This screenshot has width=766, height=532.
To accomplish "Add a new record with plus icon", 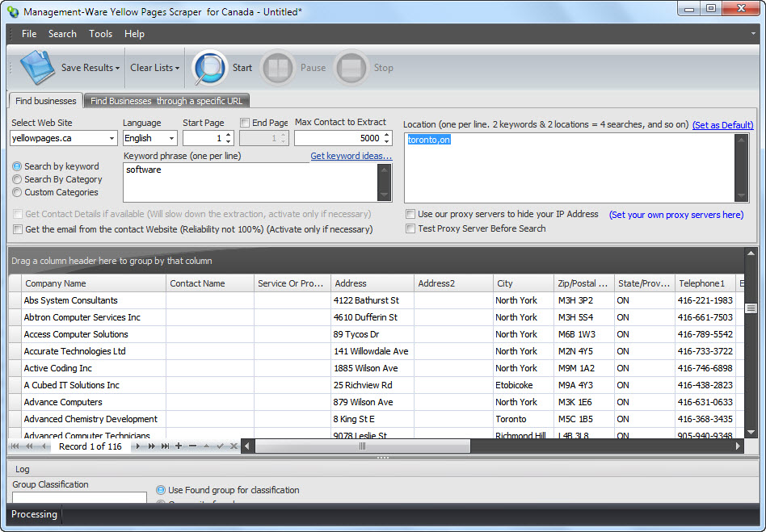I will (179, 446).
